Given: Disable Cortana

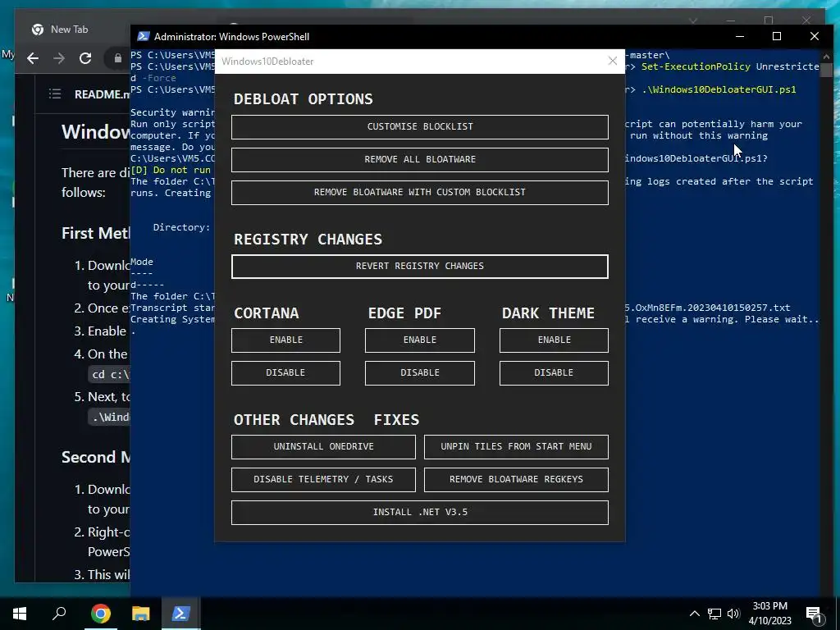Looking at the screenshot, I should tap(285, 373).
